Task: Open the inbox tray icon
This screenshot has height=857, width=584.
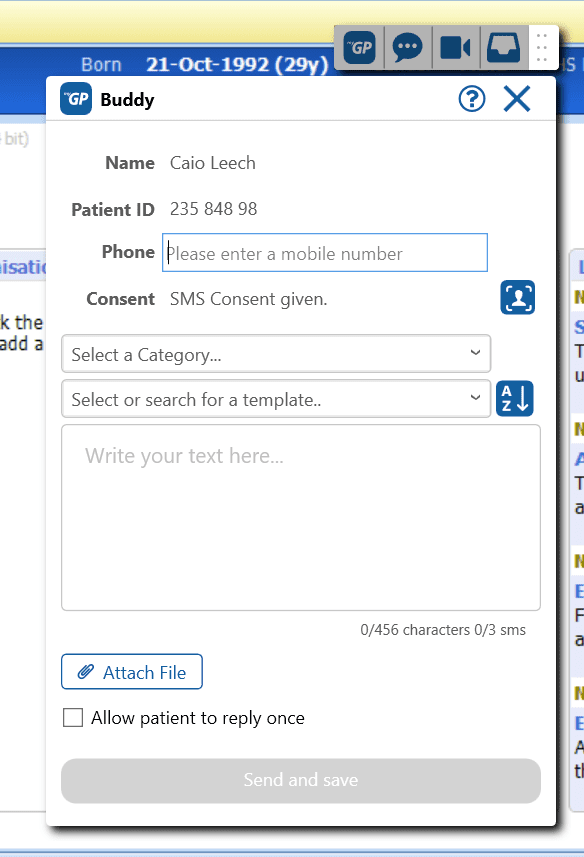Action: [503, 48]
